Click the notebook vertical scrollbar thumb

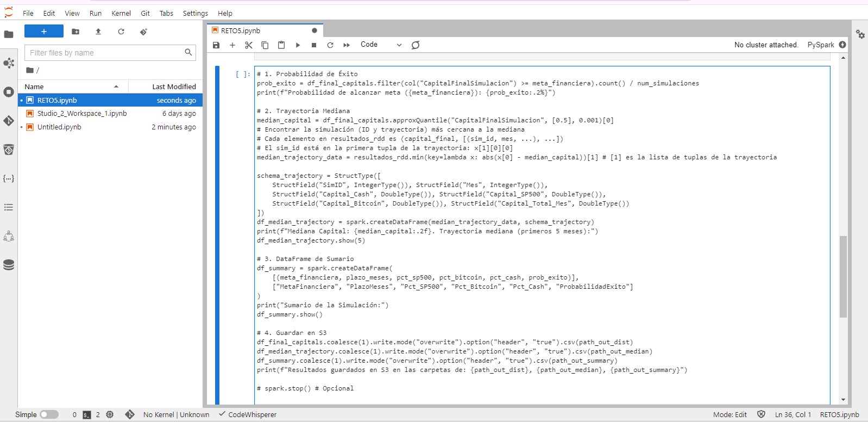tap(843, 276)
